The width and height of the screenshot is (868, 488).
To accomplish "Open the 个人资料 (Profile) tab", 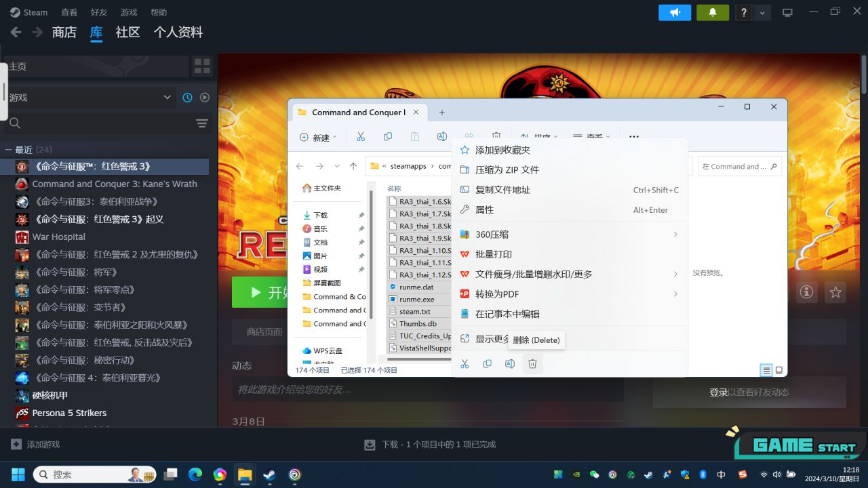I will click(x=178, y=32).
